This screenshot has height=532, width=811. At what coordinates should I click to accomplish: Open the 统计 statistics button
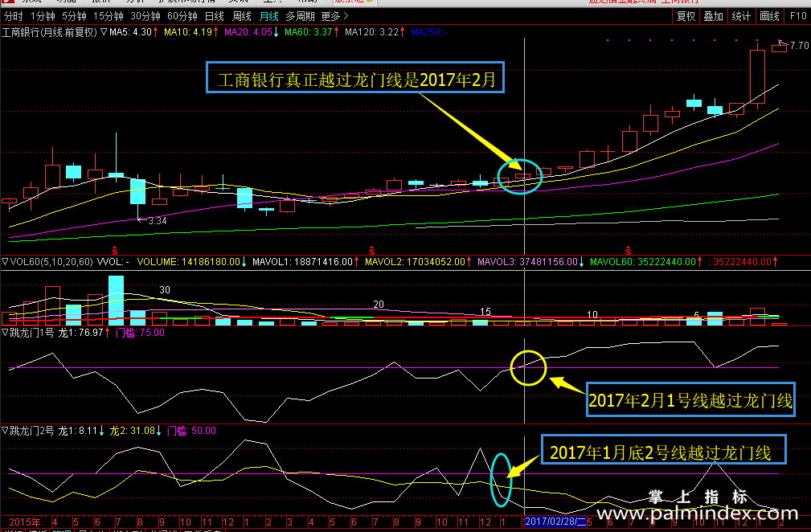(x=741, y=17)
